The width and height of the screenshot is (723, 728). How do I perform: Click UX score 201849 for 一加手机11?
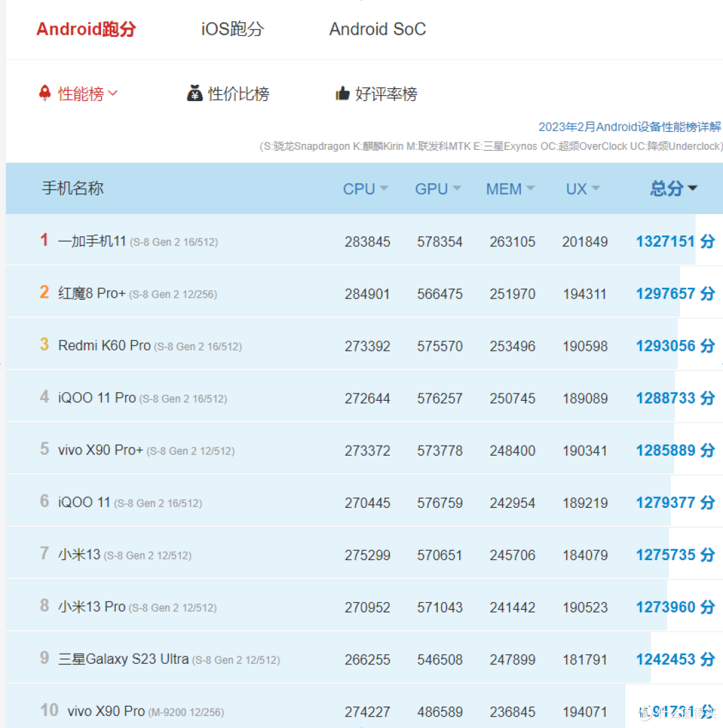584,242
